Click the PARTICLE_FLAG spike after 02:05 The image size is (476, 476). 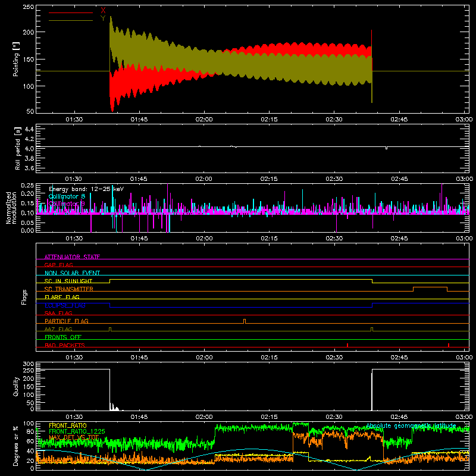click(245, 321)
